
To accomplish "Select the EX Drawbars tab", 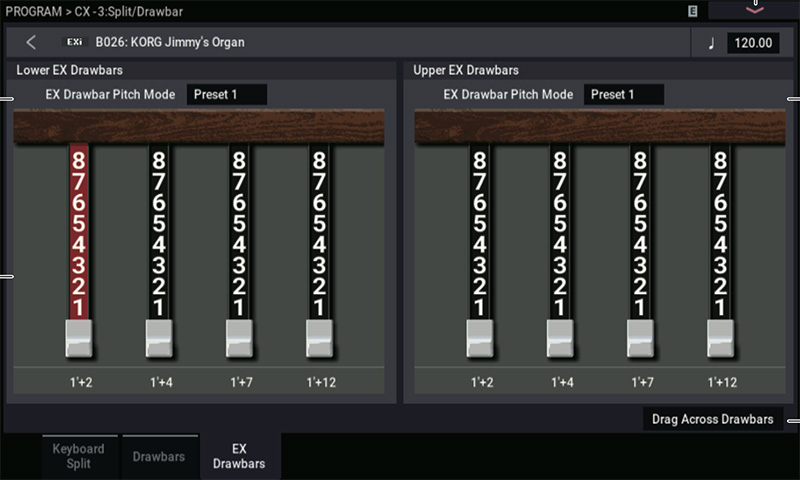I will tap(240, 456).
